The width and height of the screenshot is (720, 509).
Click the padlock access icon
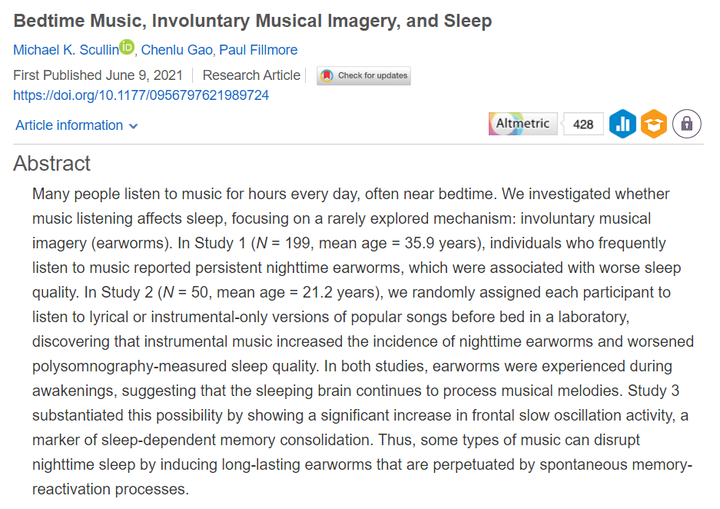click(687, 124)
